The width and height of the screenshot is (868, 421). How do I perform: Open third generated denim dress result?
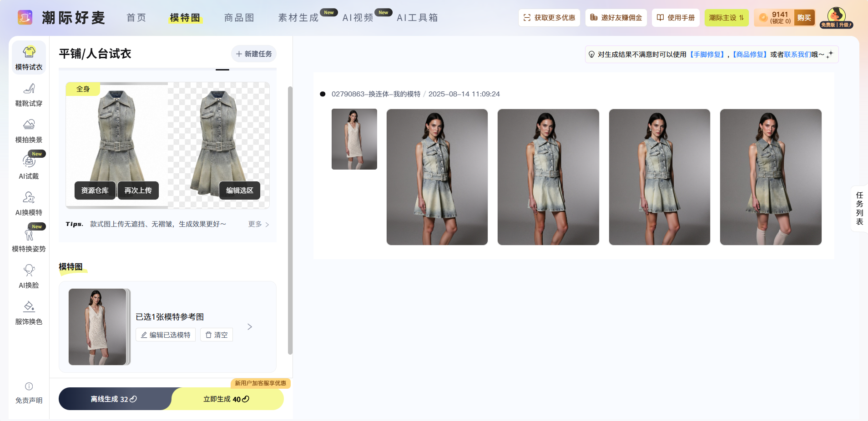point(660,177)
